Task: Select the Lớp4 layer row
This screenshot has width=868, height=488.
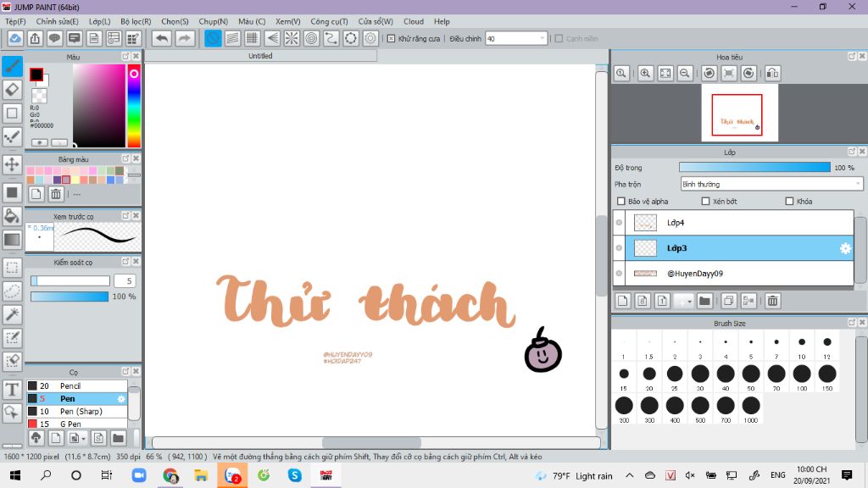Action: pos(739,223)
